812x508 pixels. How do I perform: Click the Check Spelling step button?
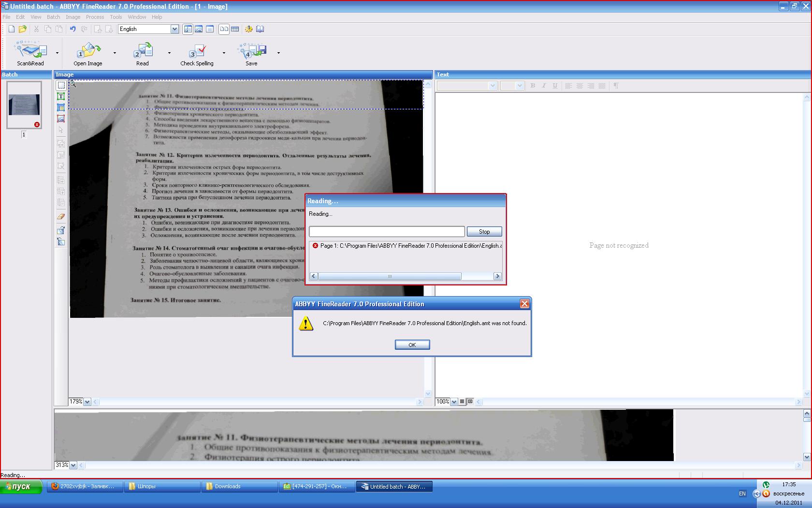197,53
